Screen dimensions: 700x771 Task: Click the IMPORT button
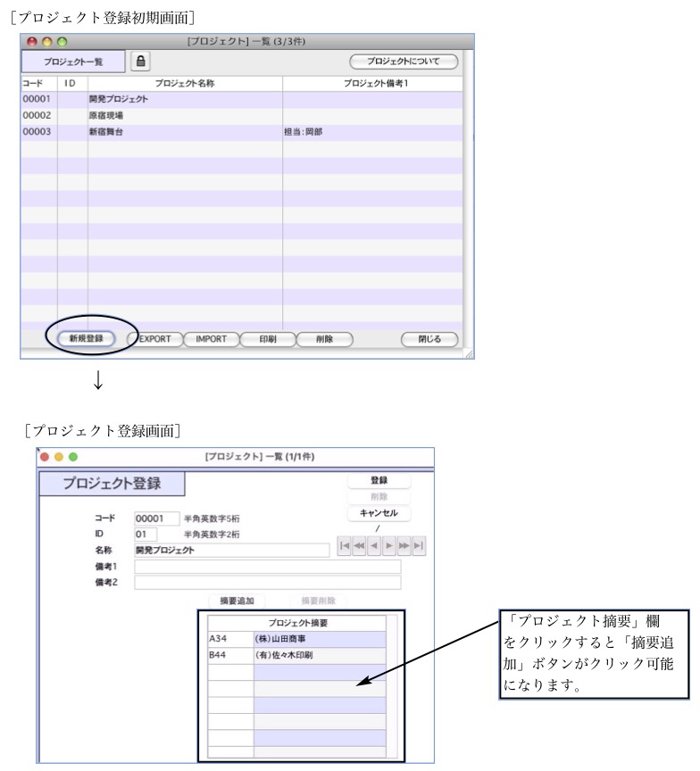[x=211, y=339]
